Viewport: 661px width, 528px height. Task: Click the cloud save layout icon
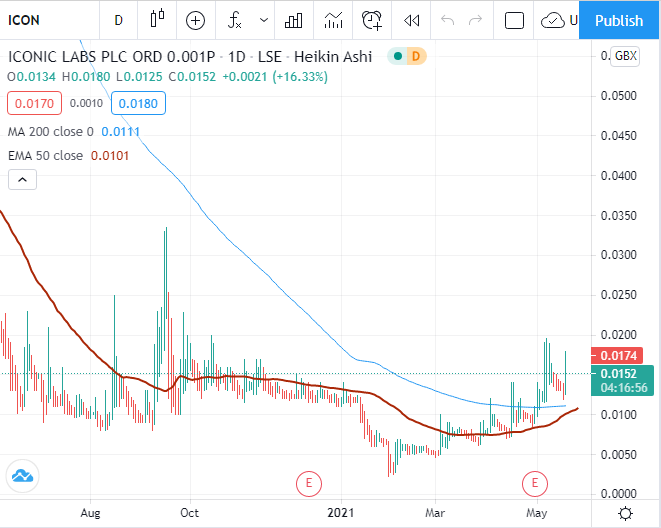click(x=553, y=20)
